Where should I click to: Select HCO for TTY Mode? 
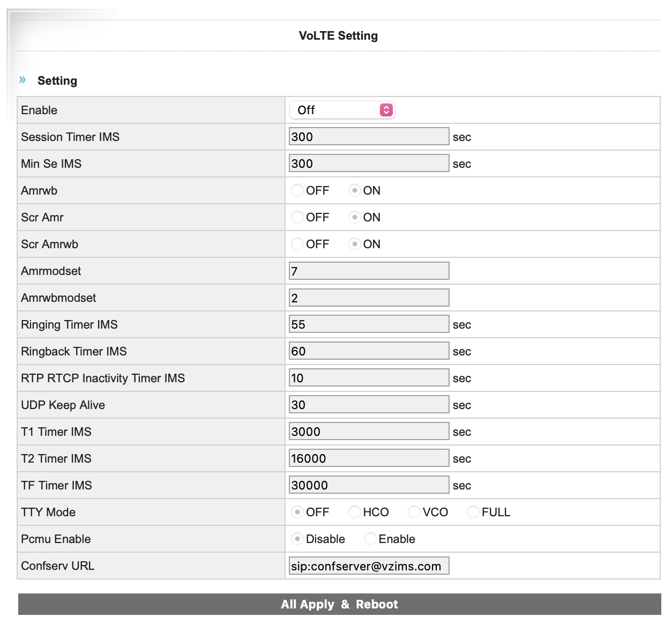(354, 512)
